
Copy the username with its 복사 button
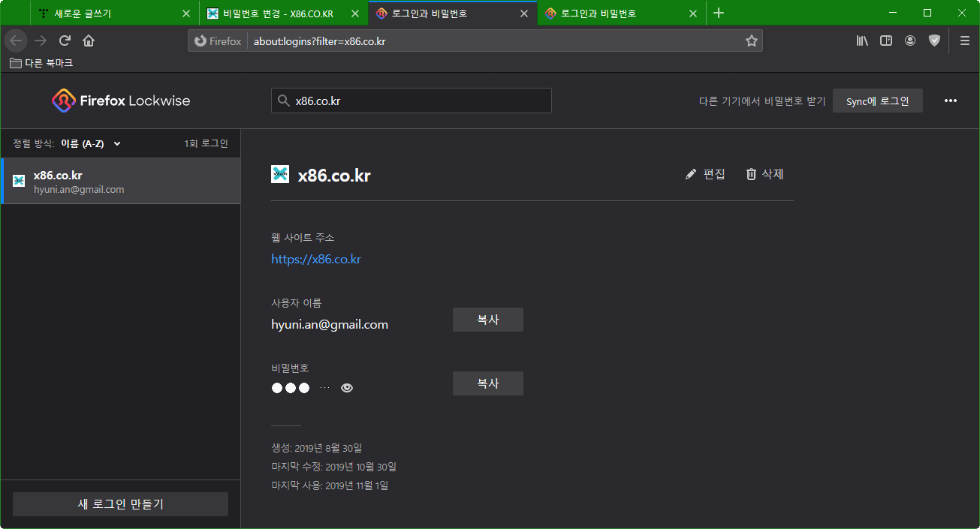488,320
